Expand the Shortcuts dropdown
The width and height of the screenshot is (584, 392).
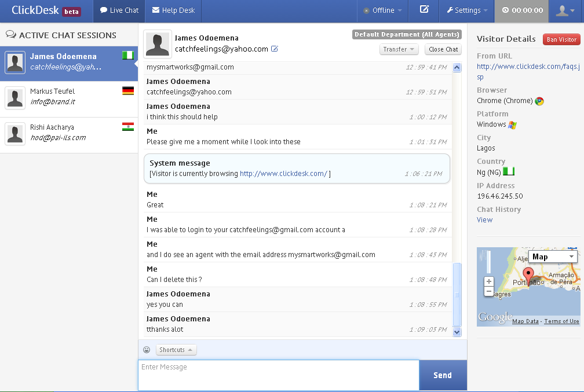click(176, 350)
